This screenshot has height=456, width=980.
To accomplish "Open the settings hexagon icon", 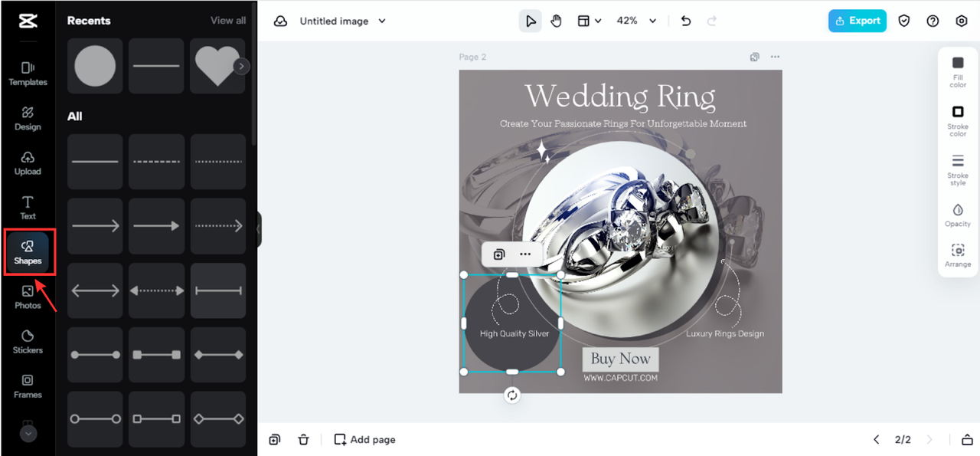I will (962, 21).
